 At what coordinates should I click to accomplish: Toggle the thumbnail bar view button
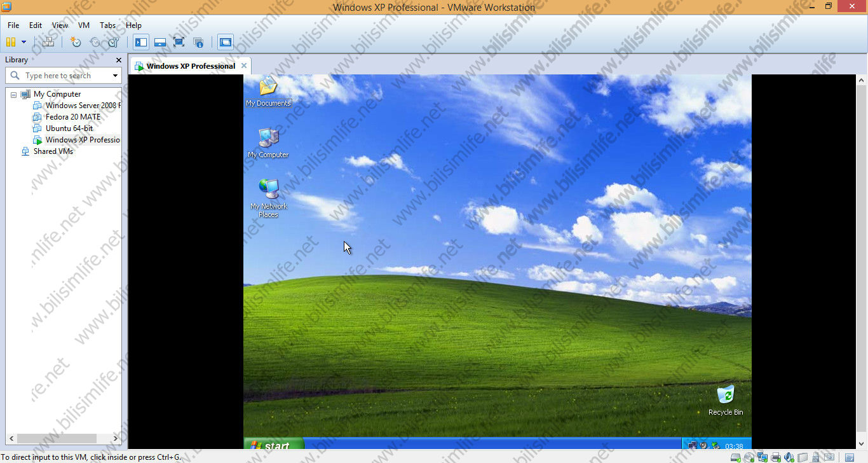coord(160,42)
